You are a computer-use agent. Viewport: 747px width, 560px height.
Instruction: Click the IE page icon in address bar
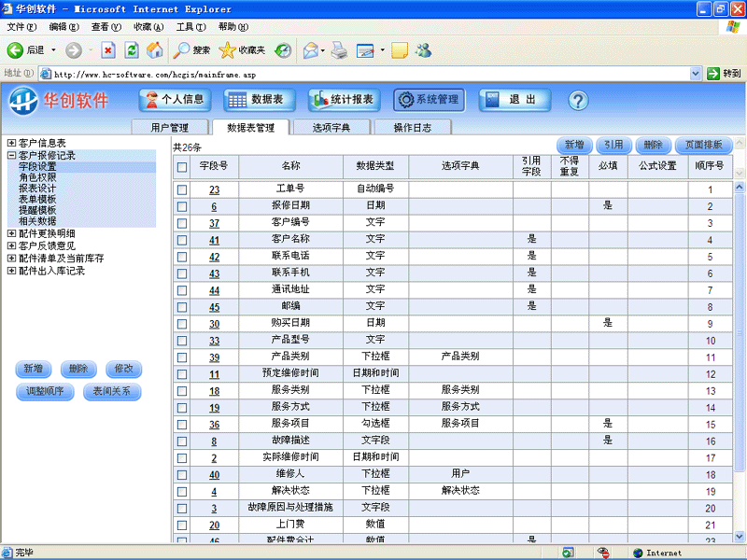coord(46,74)
